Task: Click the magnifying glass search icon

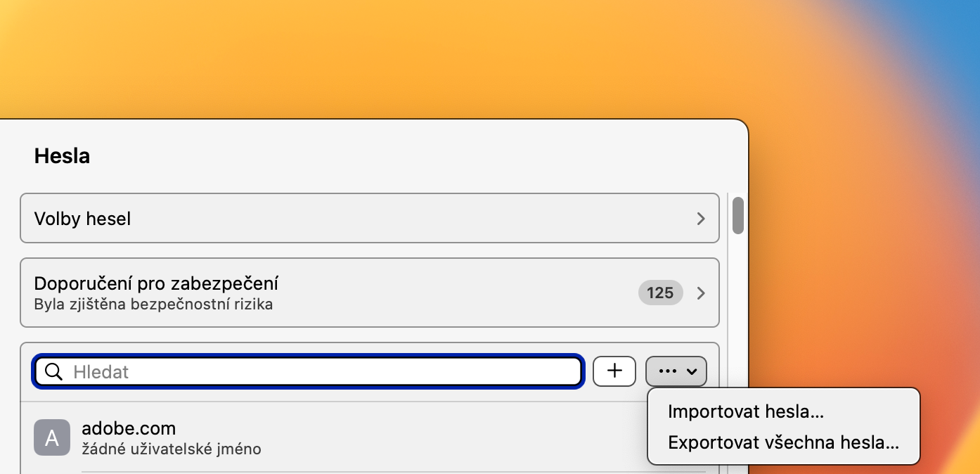Action: click(x=54, y=372)
